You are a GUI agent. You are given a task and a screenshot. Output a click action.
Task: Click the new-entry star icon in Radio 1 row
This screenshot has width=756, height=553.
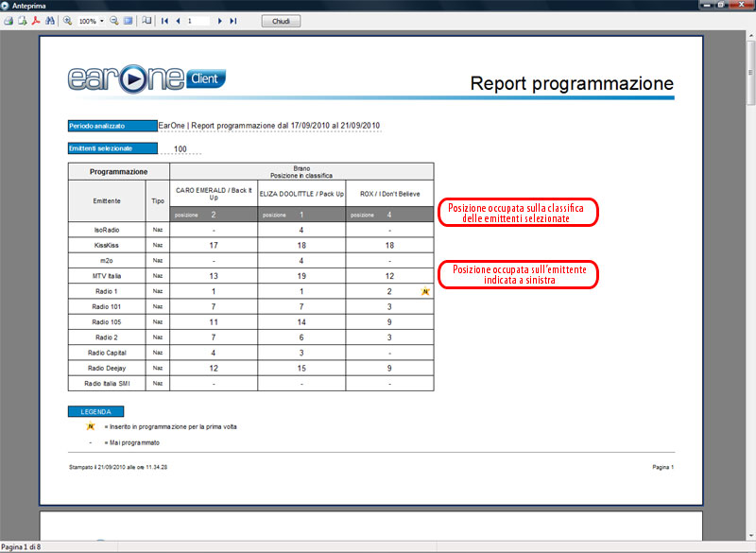[x=425, y=291]
